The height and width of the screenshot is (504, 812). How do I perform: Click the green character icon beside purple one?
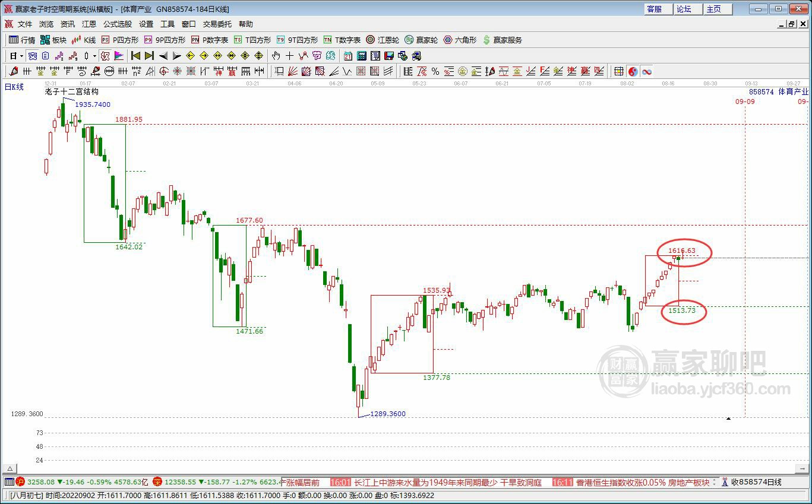coord(330,56)
